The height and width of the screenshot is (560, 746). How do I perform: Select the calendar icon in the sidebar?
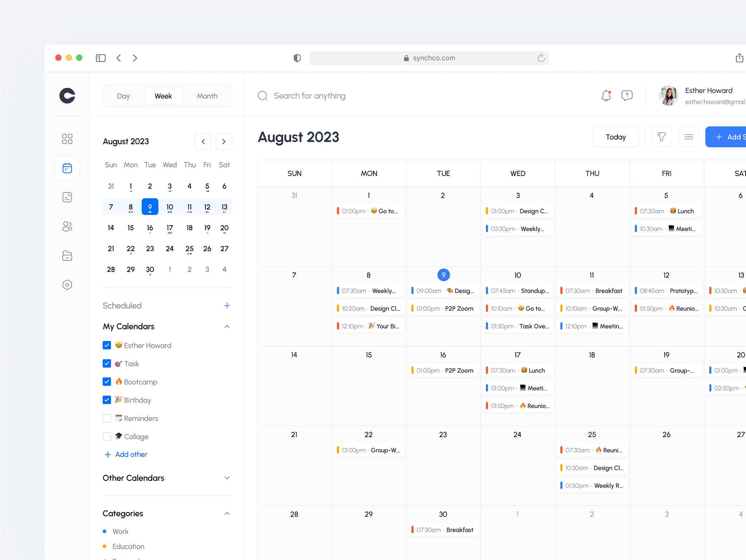pos(67,168)
